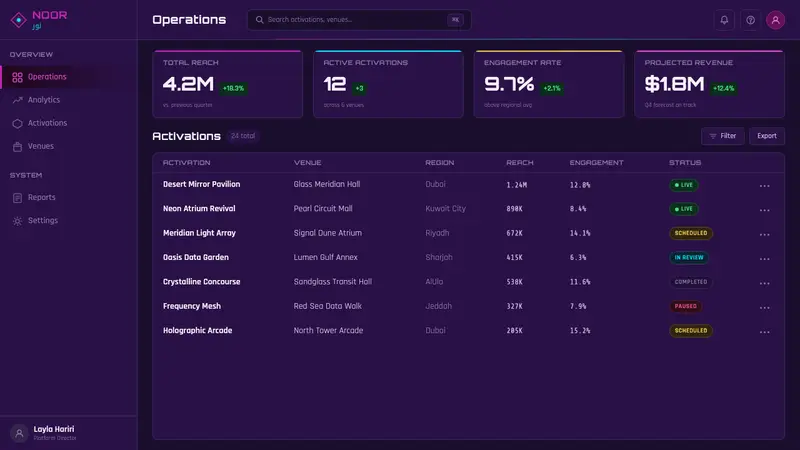Image resolution: width=800 pixels, height=450 pixels.
Task: Click the Filter button
Action: [x=722, y=136]
